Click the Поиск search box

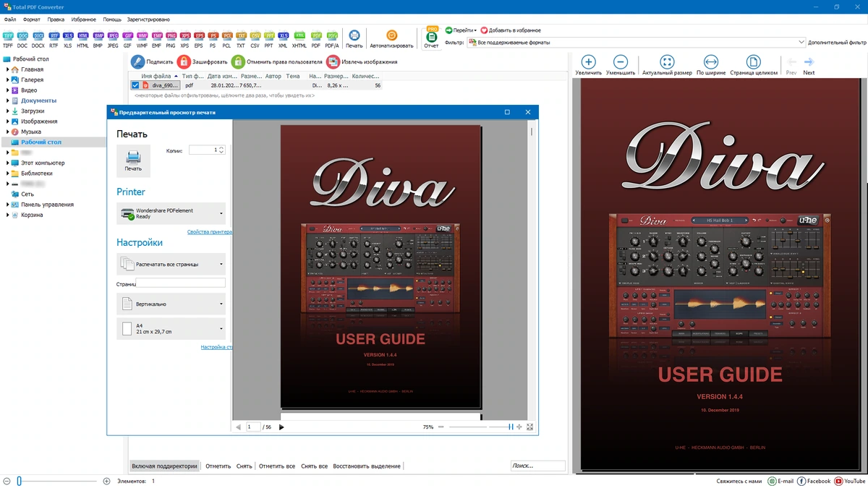coord(537,466)
